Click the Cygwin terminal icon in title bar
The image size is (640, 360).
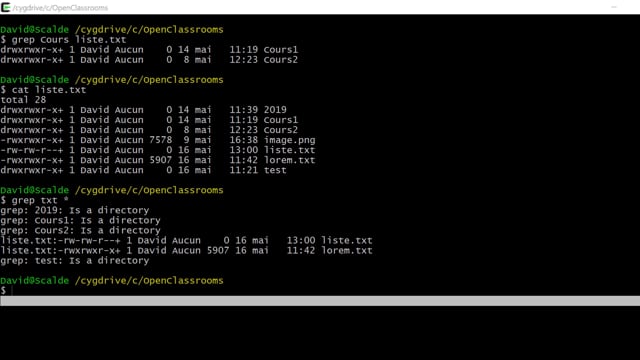pyautogui.click(x=6, y=7)
